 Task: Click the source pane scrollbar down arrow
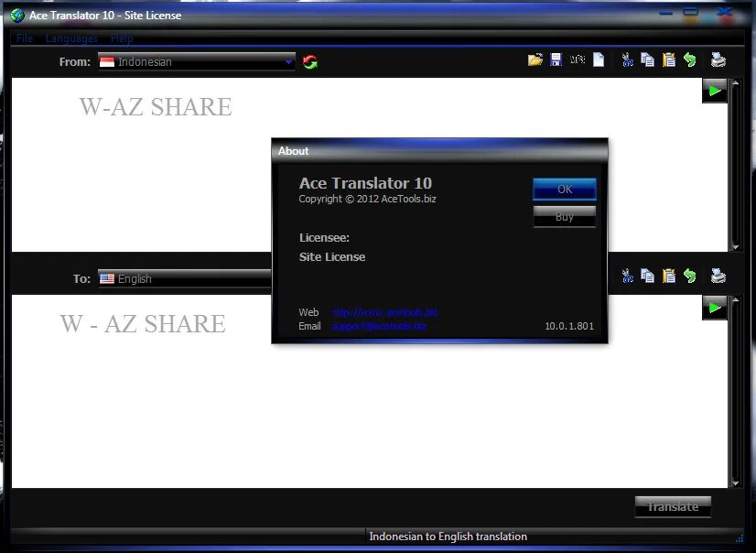point(735,247)
